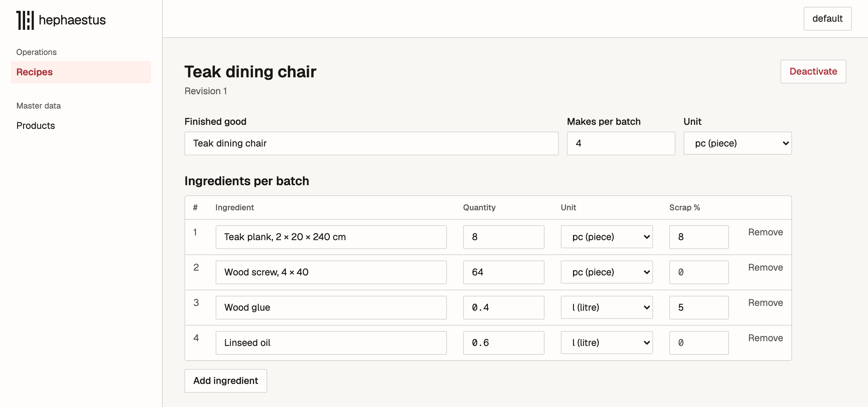Click the Linseed oil quantity 0.6 field
Screen dimensions: 868x407
(x=504, y=343)
